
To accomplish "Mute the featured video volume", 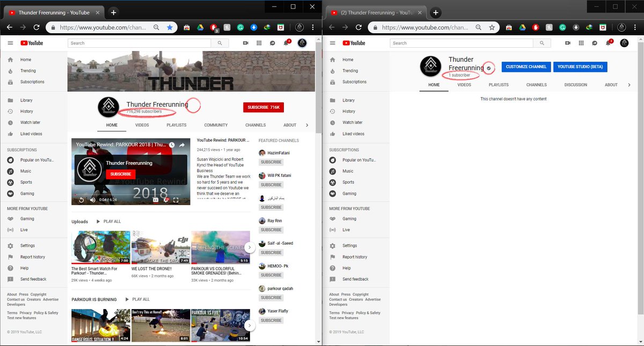I will 92,200.
